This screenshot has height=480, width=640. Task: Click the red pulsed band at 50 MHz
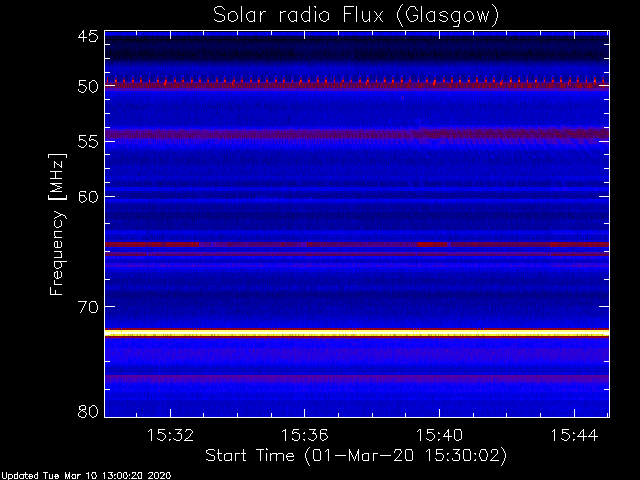(357, 84)
